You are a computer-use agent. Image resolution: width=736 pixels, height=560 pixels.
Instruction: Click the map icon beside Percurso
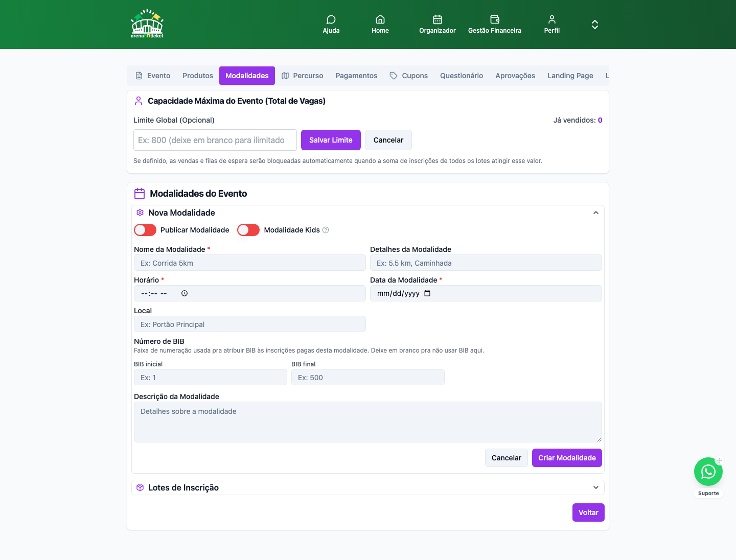pyautogui.click(x=285, y=76)
